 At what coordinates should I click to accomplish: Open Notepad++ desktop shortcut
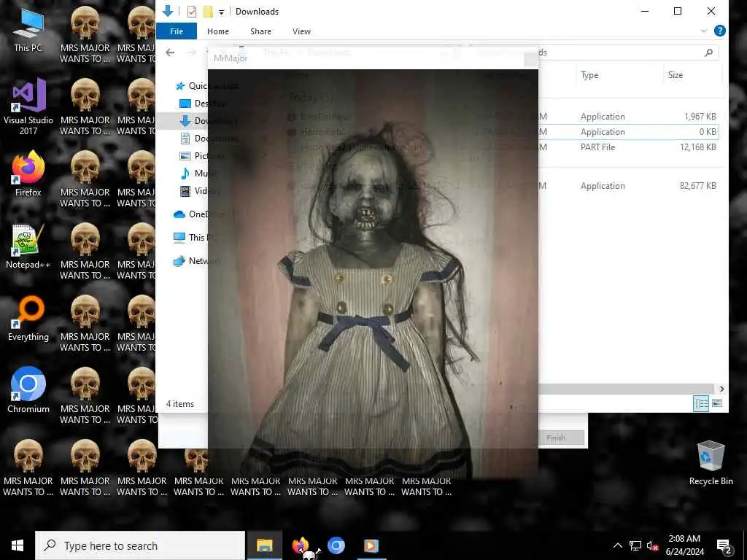point(28,246)
